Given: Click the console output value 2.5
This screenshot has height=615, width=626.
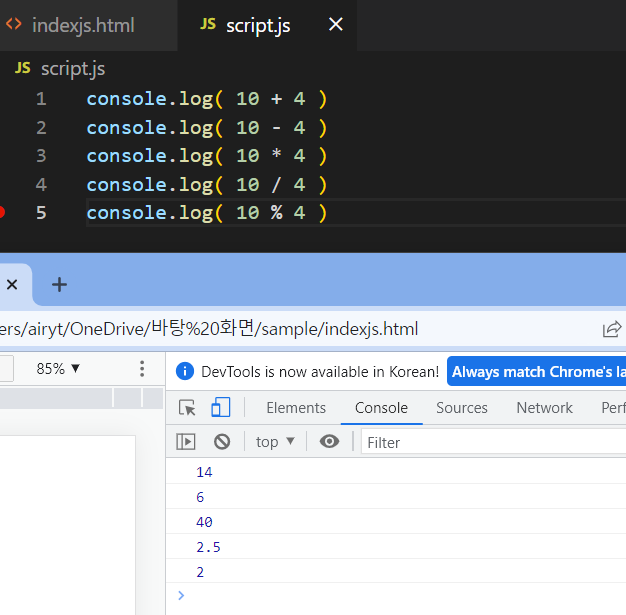Looking at the screenshot, I should [208, 547].
